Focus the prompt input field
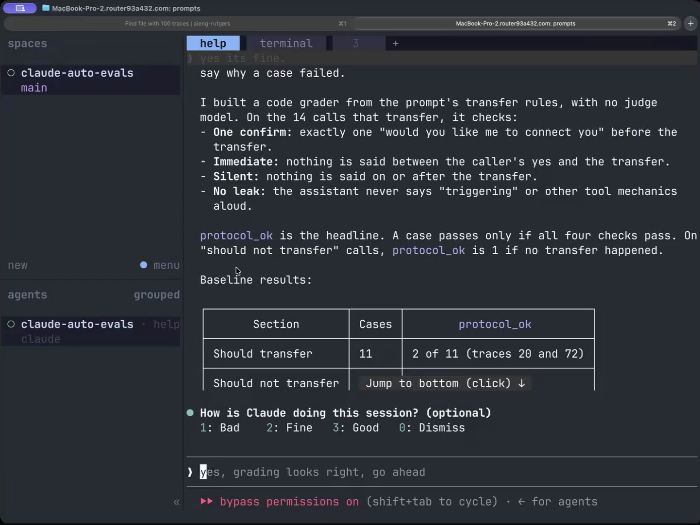Screen dimensions: 700x525 click(x=442, y=472)
